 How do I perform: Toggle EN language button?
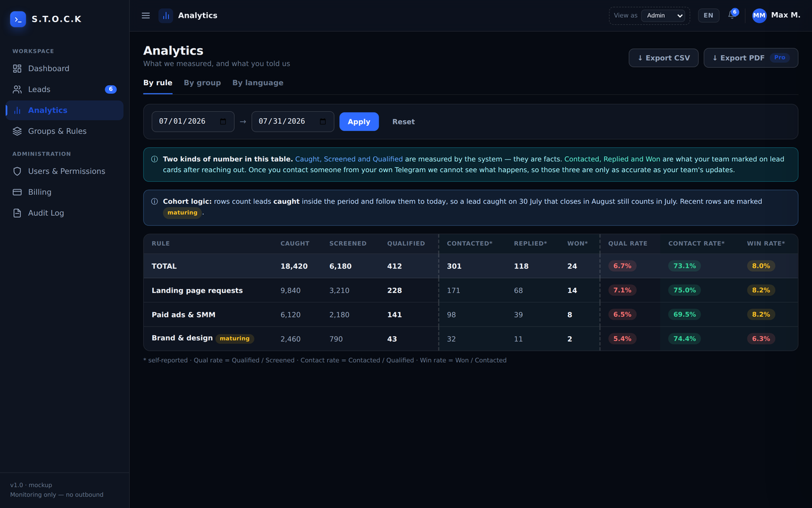click(x=709, y=15)
